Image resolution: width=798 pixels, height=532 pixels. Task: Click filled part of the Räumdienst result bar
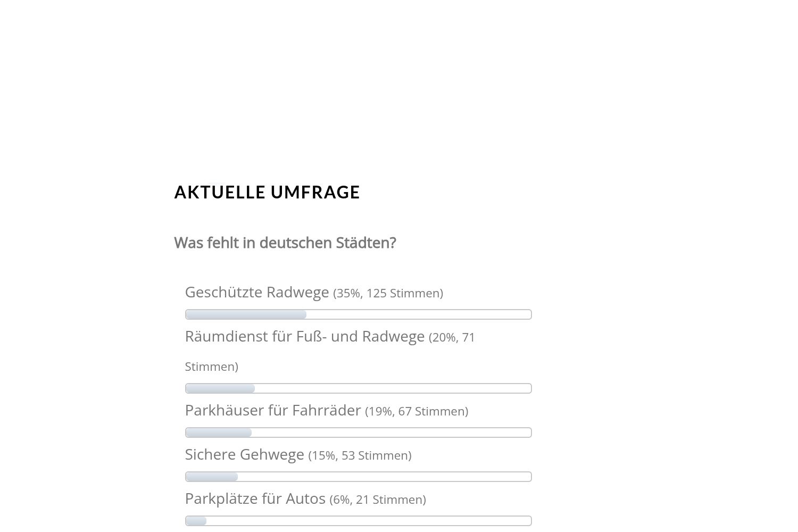(220, 388)
